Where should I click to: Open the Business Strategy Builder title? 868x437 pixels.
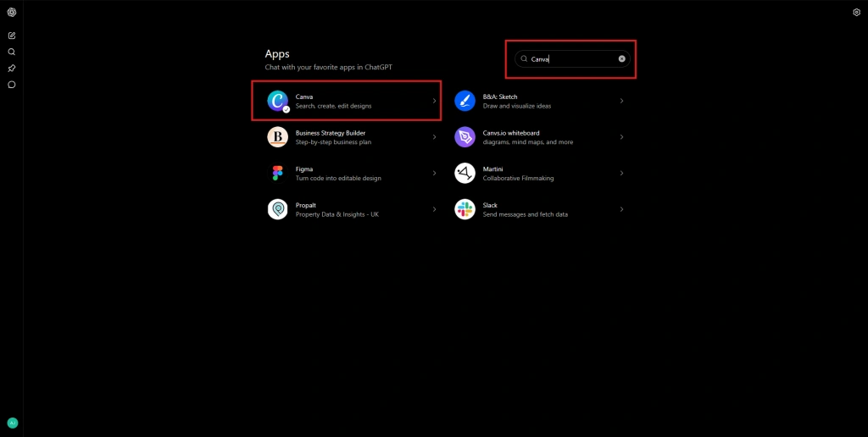(331, 133)
